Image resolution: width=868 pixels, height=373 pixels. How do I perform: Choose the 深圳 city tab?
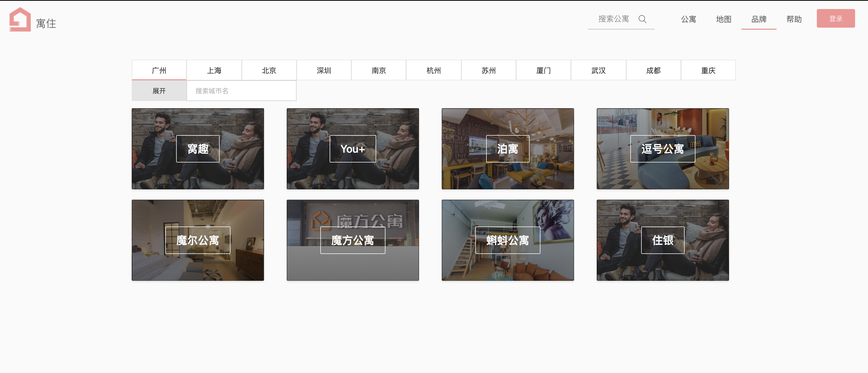pos(324,71)
